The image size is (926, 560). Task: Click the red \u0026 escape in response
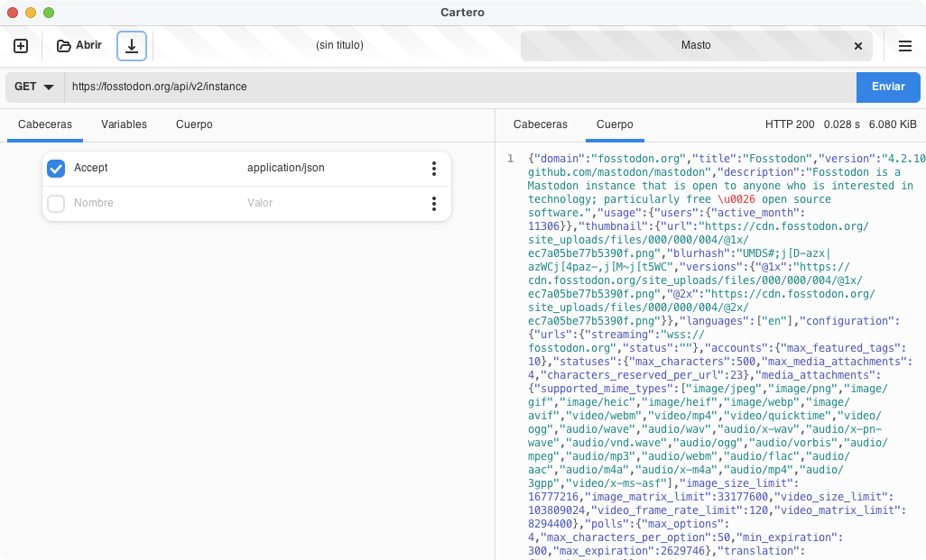point(736,199)
